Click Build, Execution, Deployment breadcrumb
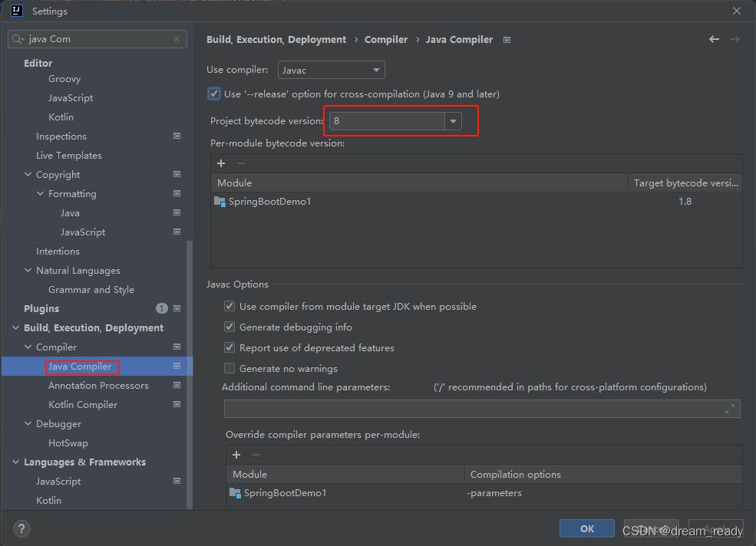 [276, 40]
